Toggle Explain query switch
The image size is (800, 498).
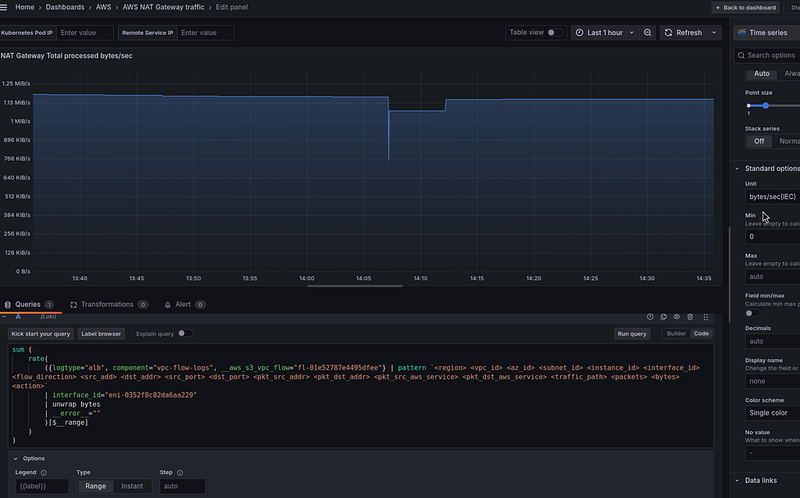(x=185, y=333)
